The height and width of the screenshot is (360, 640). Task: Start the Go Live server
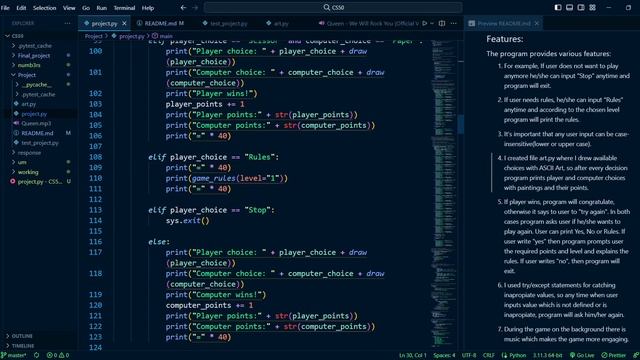click(x=582, y=356)
